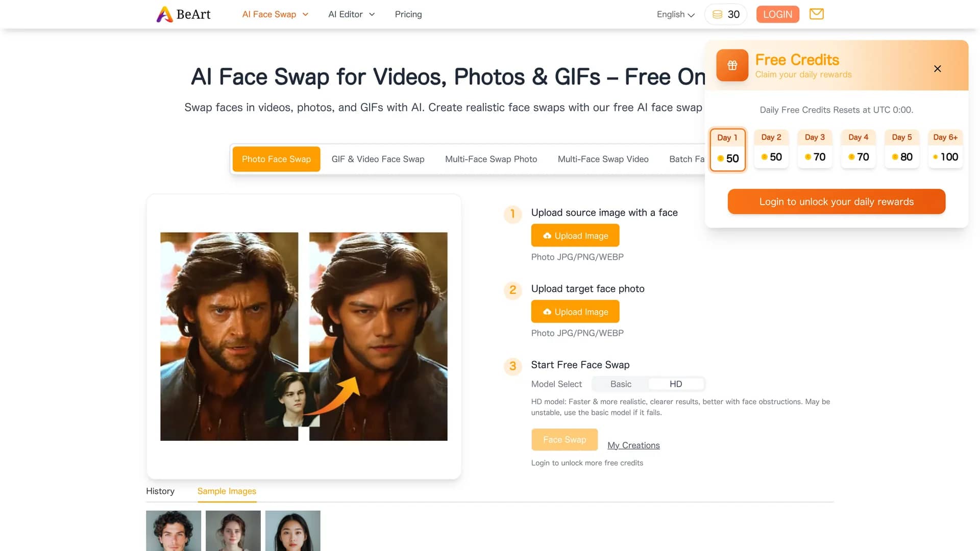Select the Day 4 reward card
This screenshot has height=551, width=980.
coord(858,149)
